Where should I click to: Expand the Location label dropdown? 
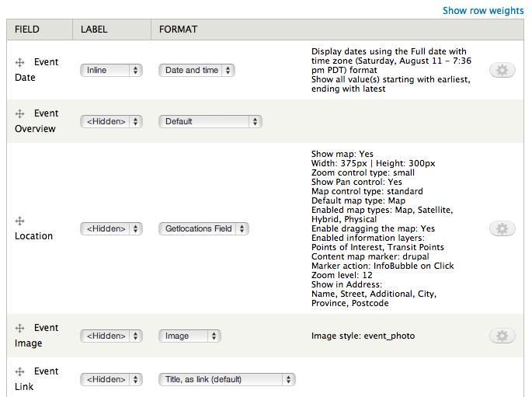point(111,228)
